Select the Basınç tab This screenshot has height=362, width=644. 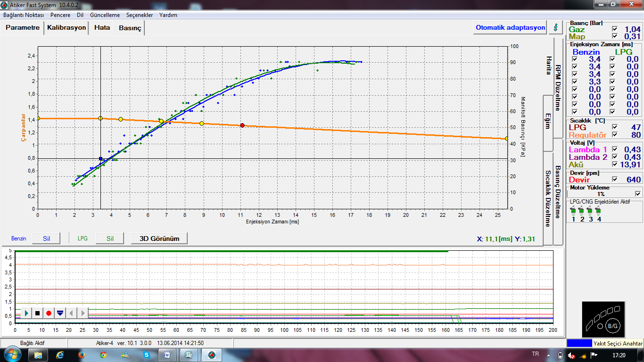[x=130, y=28]
